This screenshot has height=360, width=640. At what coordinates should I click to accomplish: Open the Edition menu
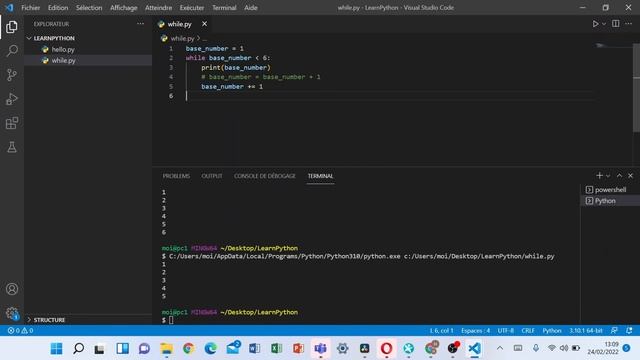(58, 7)
